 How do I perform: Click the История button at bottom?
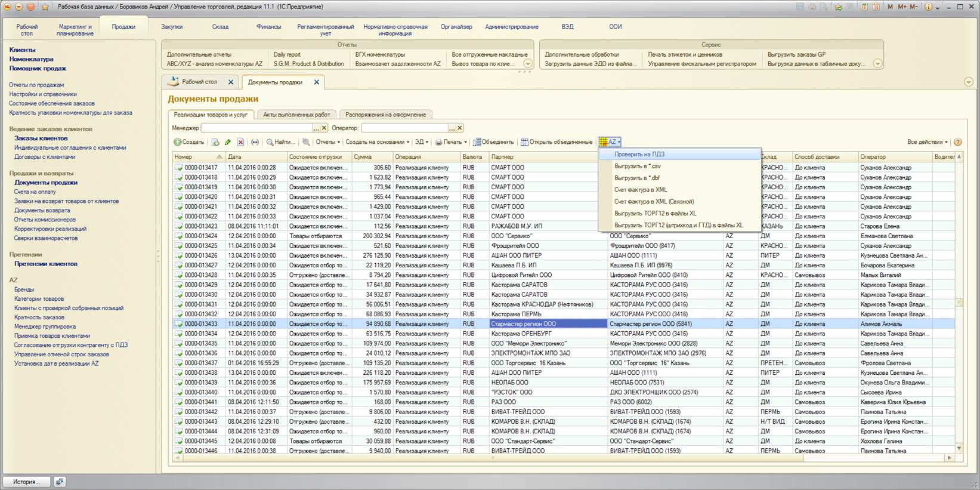(x=26, y=482)
